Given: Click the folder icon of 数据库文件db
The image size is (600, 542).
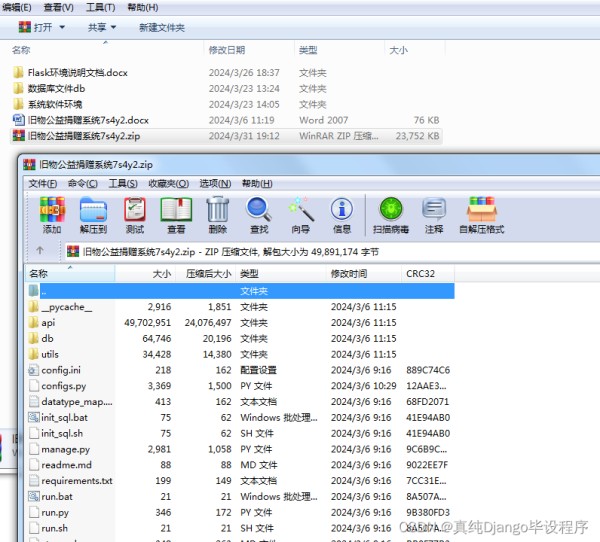Looking at the screenshot, I should 18,88.
